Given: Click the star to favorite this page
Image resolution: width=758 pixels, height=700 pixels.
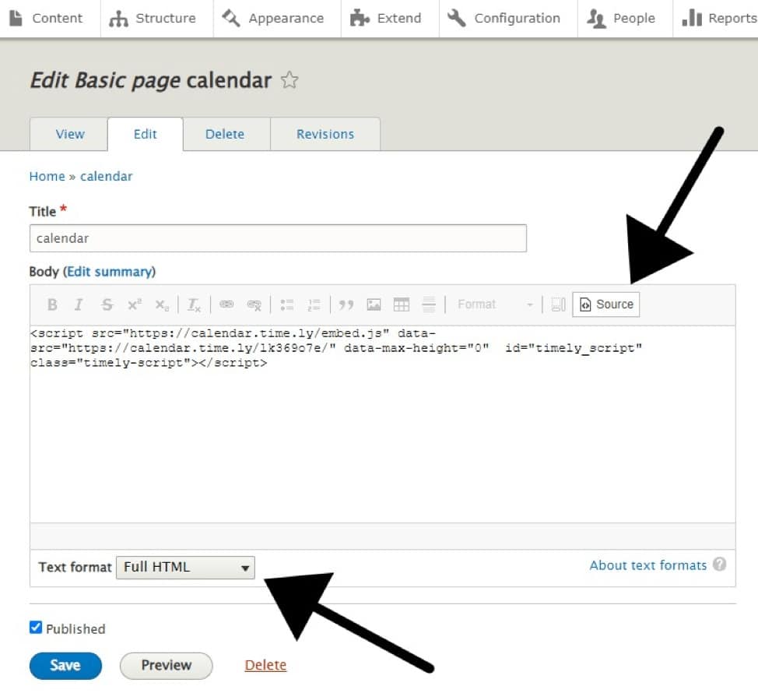Looking at the screenshot, I should pyautogui.click(x=289, y=80).
